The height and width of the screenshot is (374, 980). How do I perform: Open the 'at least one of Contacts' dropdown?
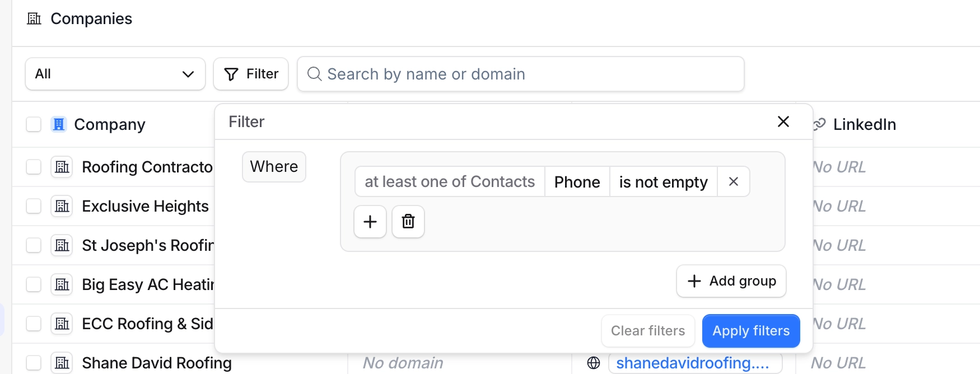pos(450,181)
